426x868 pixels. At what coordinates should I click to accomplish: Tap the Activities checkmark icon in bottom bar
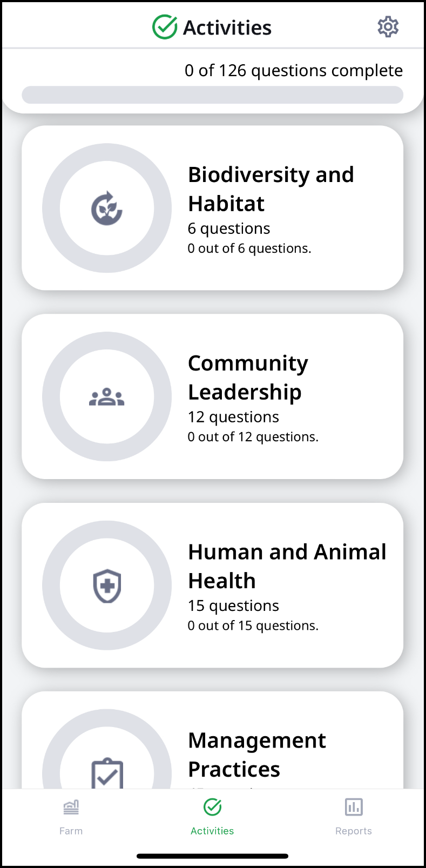tap(212, 808)
